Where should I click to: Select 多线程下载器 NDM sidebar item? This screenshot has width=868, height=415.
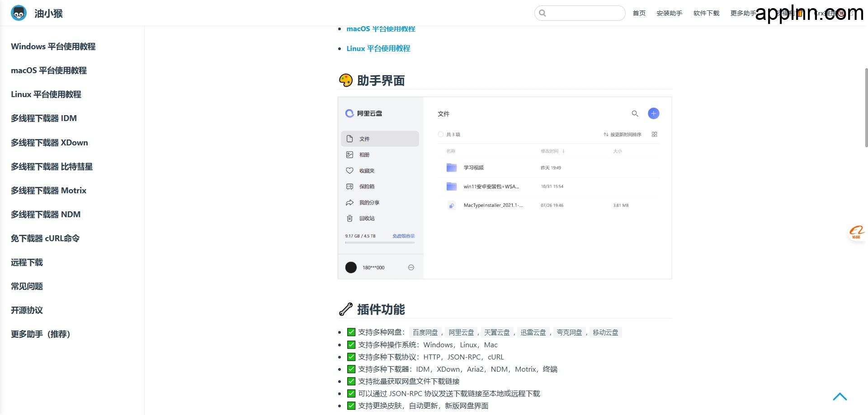46,214
